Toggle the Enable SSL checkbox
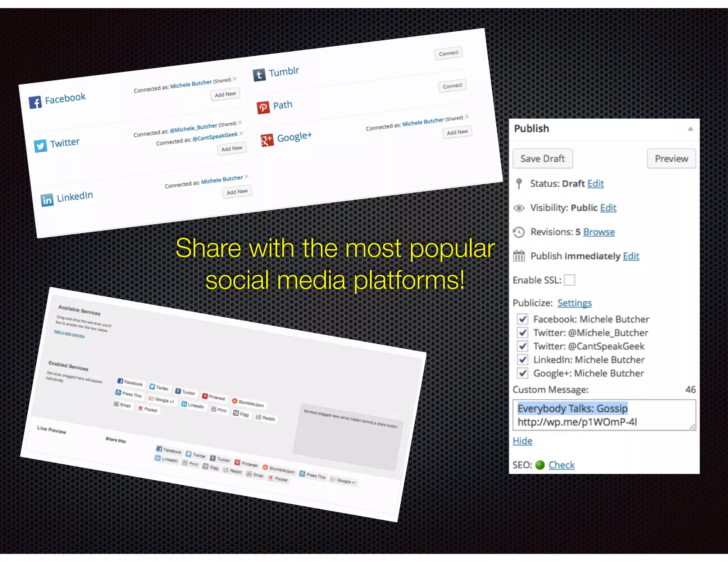The image size is (728, 562). tap(569, 280)
